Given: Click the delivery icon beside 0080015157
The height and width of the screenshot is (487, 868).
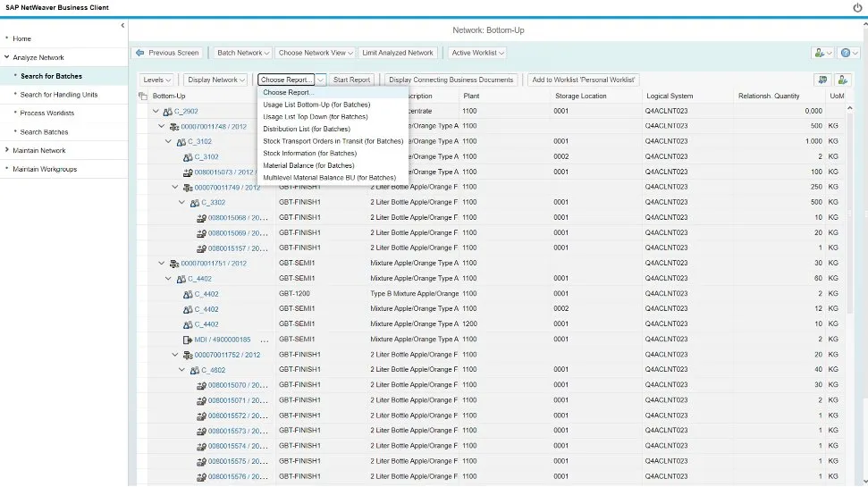Looking at the screenshot, I should pyautogui.click(x=201, y=248).
